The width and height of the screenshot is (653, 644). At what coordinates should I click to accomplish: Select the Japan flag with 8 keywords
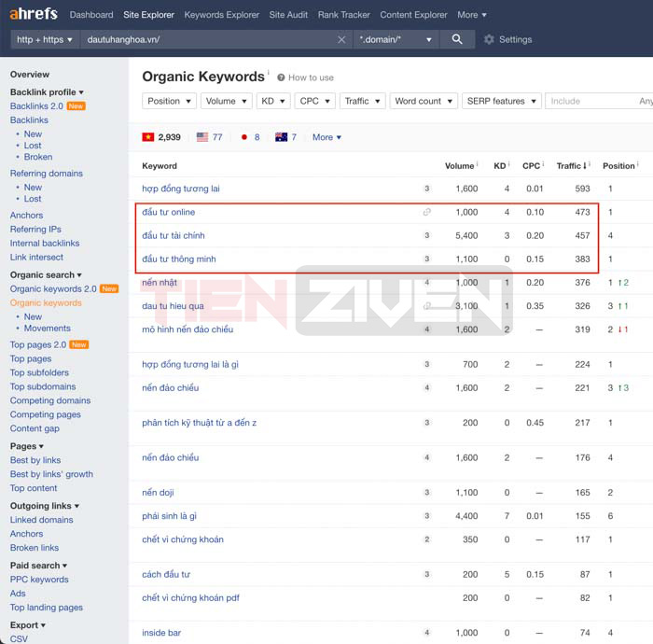pyautogui.click(x=250, y=137)
